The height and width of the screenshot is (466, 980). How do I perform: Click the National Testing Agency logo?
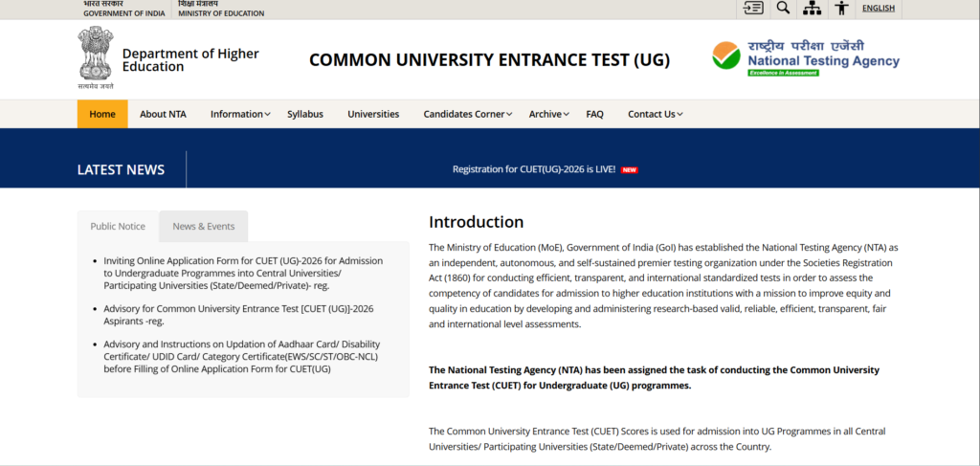tap(806, 58)
